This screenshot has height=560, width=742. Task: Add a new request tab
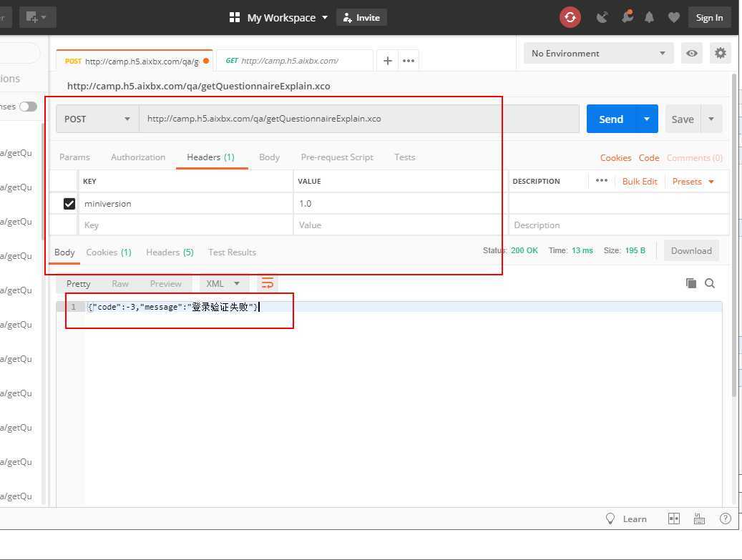[388, 61]
